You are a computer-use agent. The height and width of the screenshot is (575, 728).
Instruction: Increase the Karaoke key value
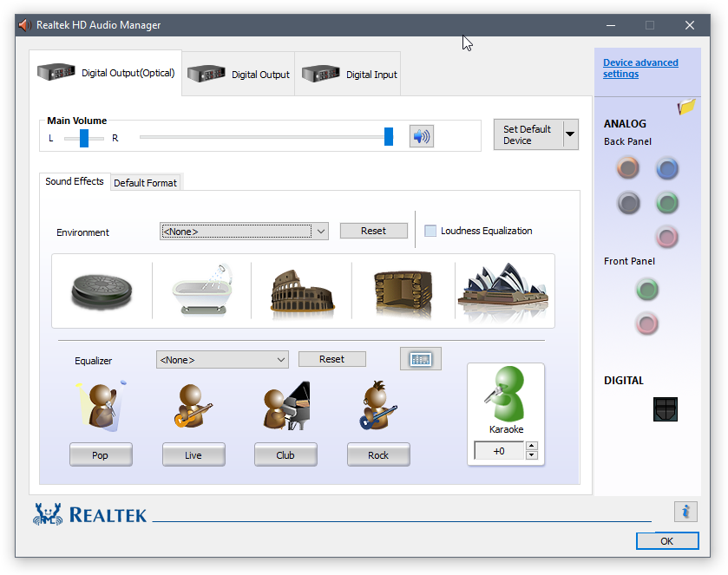click(532, 446)
